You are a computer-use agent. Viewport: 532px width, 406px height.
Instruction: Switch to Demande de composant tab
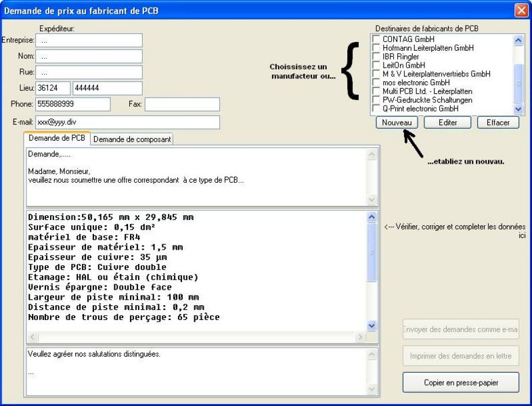tap(132, 139)
